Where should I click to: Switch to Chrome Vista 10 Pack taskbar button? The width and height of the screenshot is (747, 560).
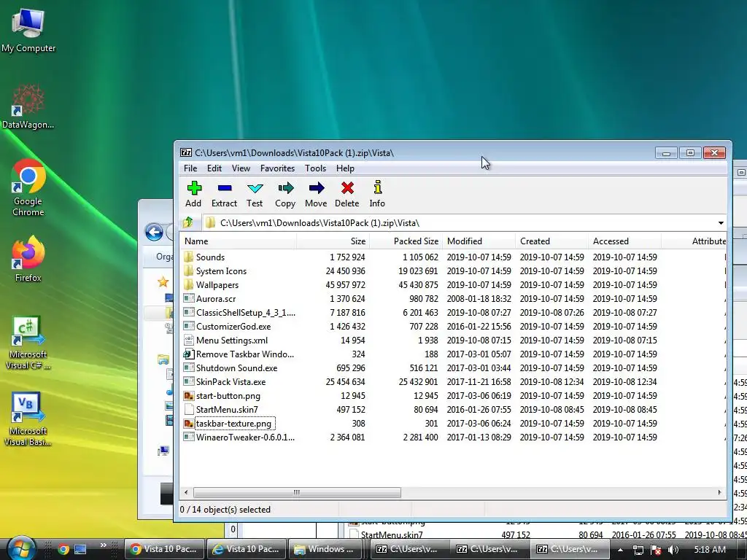(164, 549)
